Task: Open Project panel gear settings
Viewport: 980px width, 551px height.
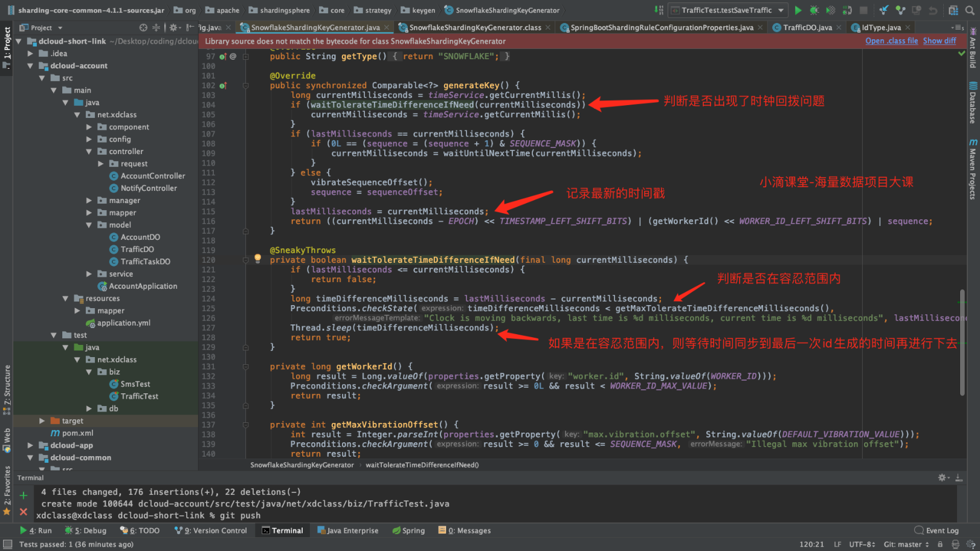Action: (x=173, y=28)
